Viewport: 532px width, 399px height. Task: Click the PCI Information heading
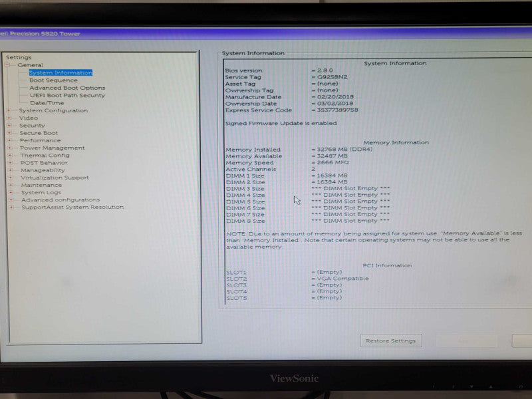coord(388,265)
